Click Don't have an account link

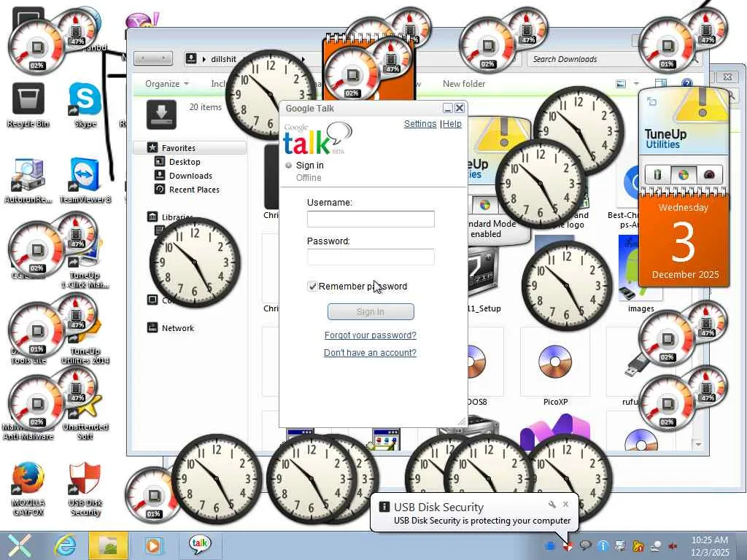pos(370,353)
